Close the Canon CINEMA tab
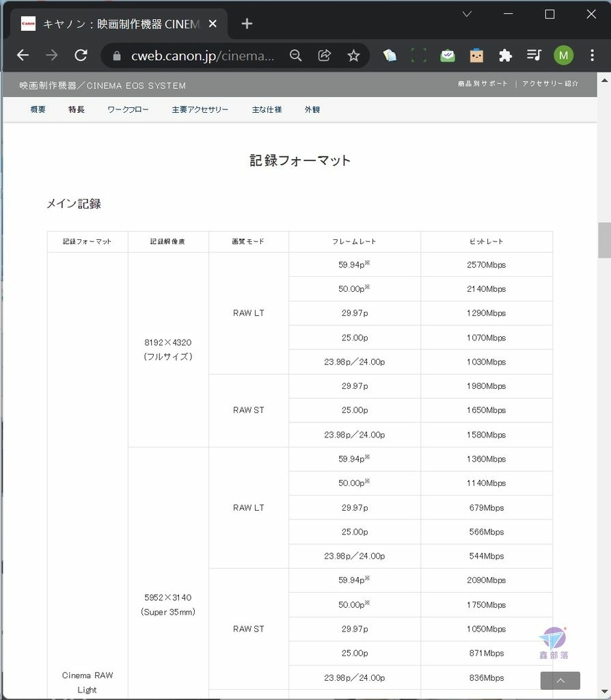The image size is (611, 700). click(x=213, y=24)
